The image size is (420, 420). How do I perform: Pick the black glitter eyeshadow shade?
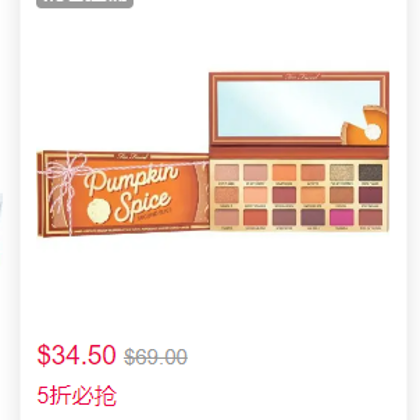point(370,172)
